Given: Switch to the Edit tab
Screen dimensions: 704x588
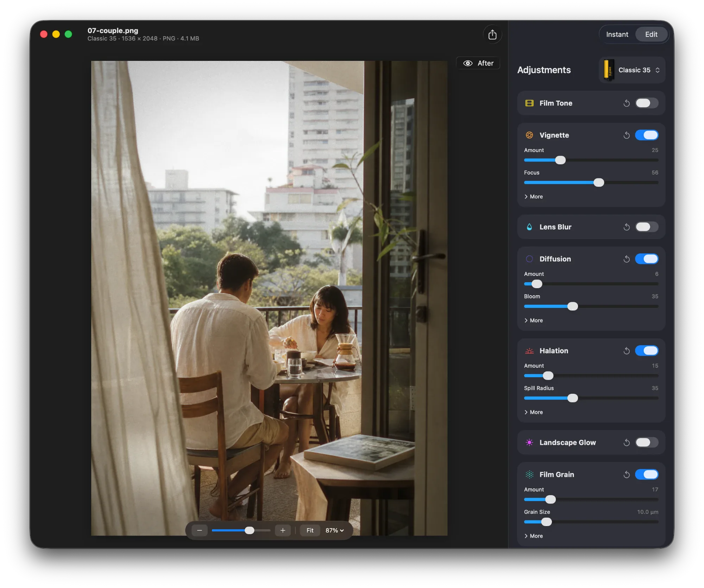Looking at the screenshot, I should point(651,34).
